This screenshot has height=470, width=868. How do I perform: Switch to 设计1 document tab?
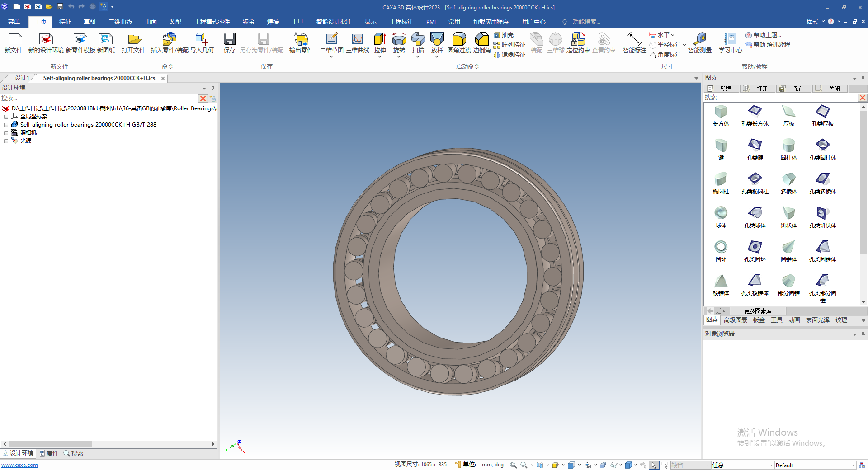coord(22,78)
